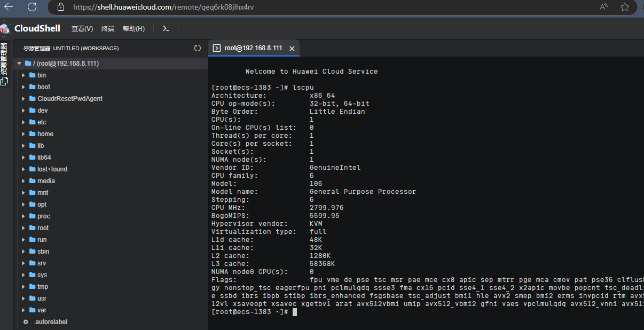
Task: Open the 终端 menu
Action: [x=108, y=29]
